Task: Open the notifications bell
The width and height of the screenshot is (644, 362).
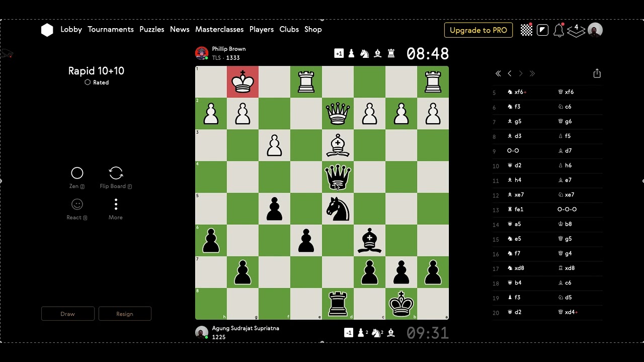Action: pyautogui.click(x=558, y=30)
